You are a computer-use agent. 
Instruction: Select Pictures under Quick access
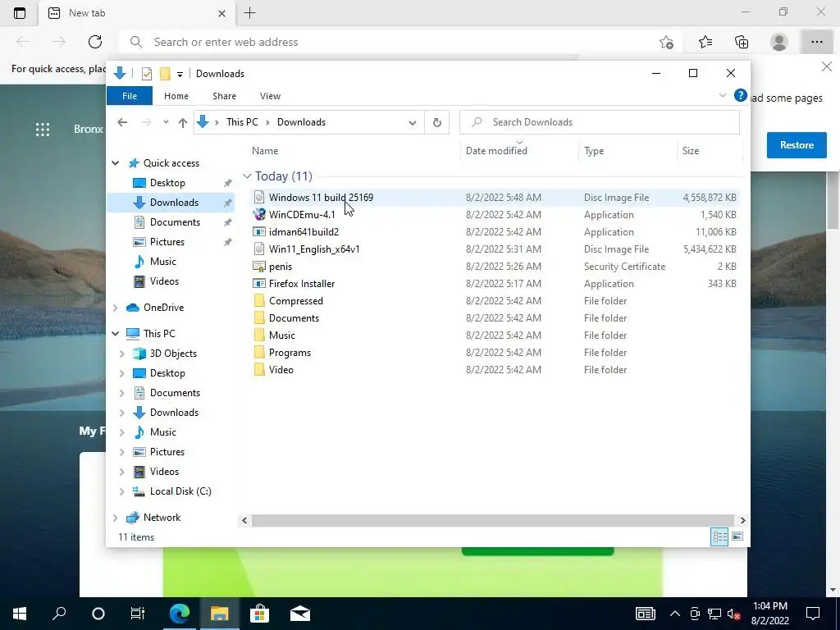[x=167, y=242]
